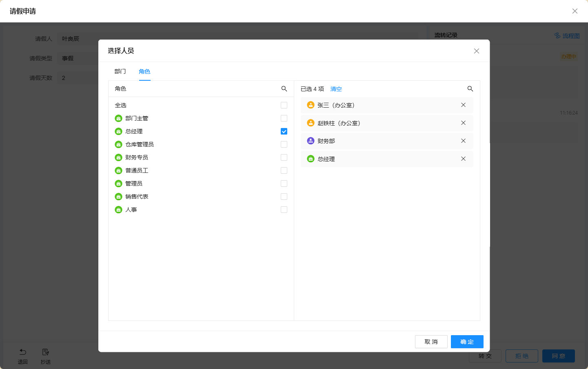Viewport: 588px width, 369px height.
Task: Remove 张三（办公室）from selected list
Action: pos(463,105)
